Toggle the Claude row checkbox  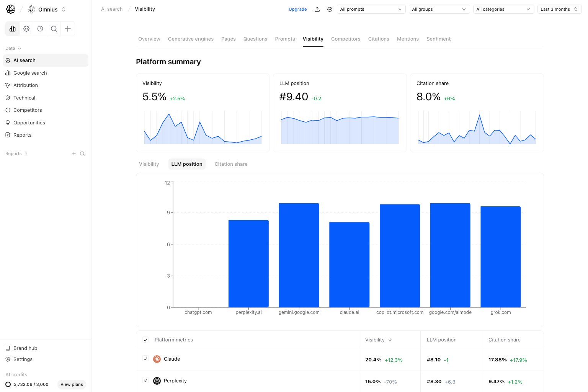(145, 359)
